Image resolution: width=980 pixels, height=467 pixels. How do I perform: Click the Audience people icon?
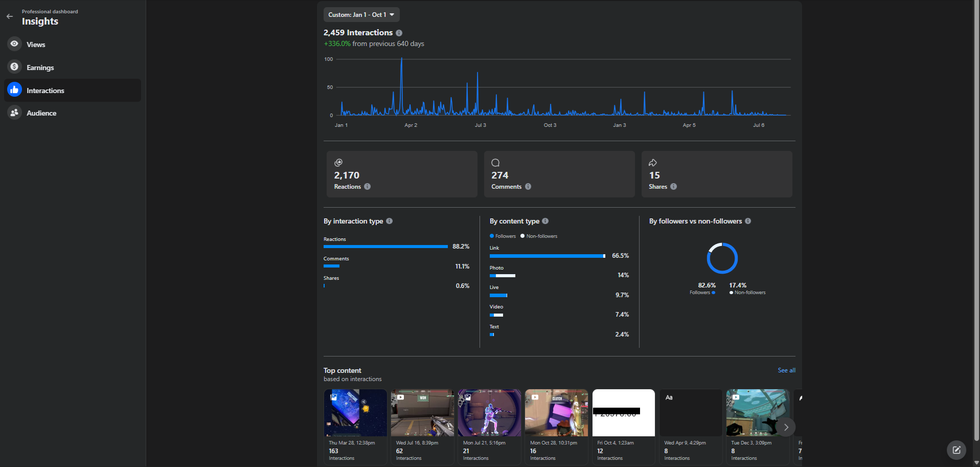pyautogui.click(x=14, y=113)
